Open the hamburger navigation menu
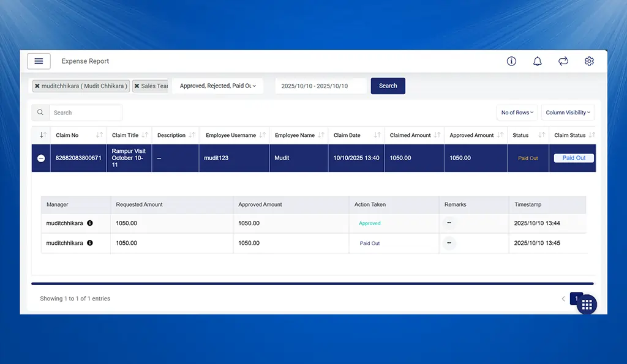Image resolution: width=627 pixels, height=364 pixels. point(39,61)
